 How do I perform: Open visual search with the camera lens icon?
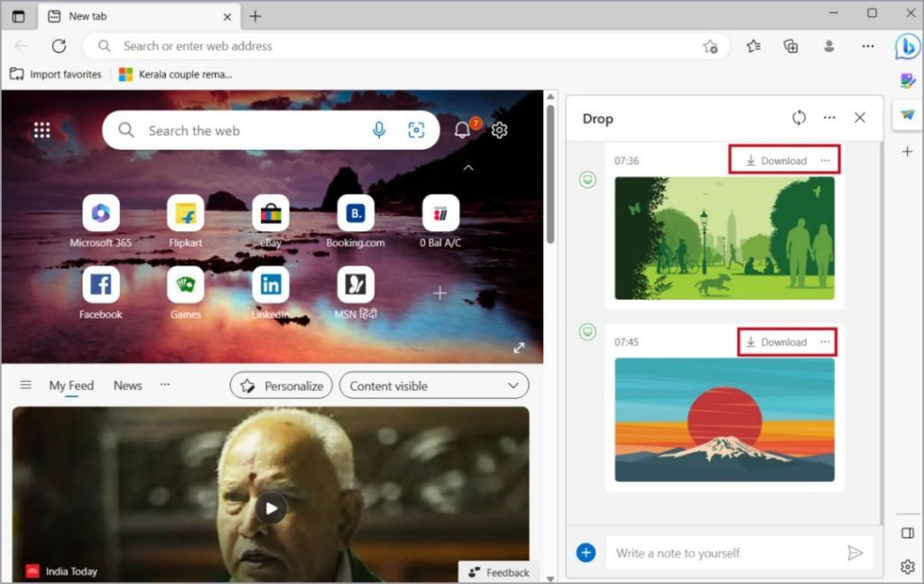pos(416,130)
